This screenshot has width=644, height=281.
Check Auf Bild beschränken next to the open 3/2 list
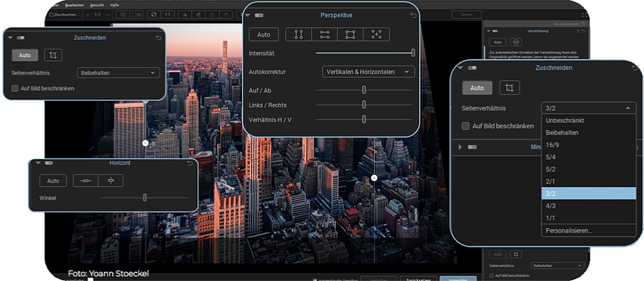coord(466,126)
